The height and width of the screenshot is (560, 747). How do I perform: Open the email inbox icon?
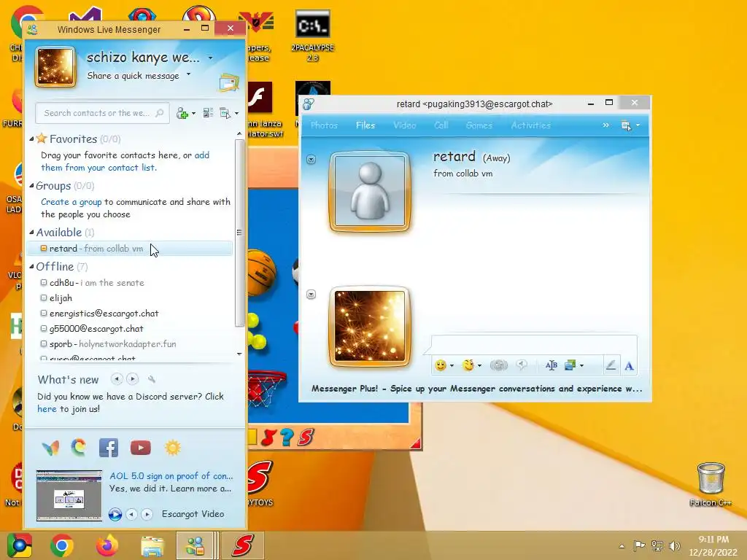coord(229,82)
